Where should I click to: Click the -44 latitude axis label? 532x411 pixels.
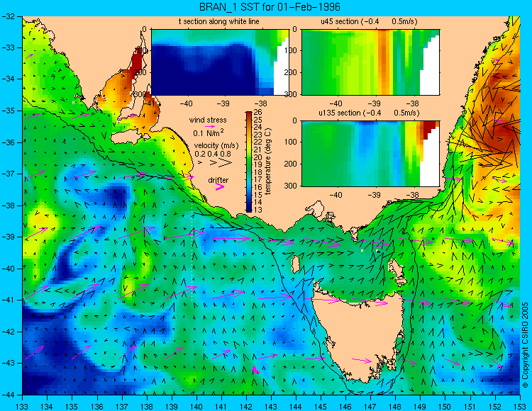9,395
